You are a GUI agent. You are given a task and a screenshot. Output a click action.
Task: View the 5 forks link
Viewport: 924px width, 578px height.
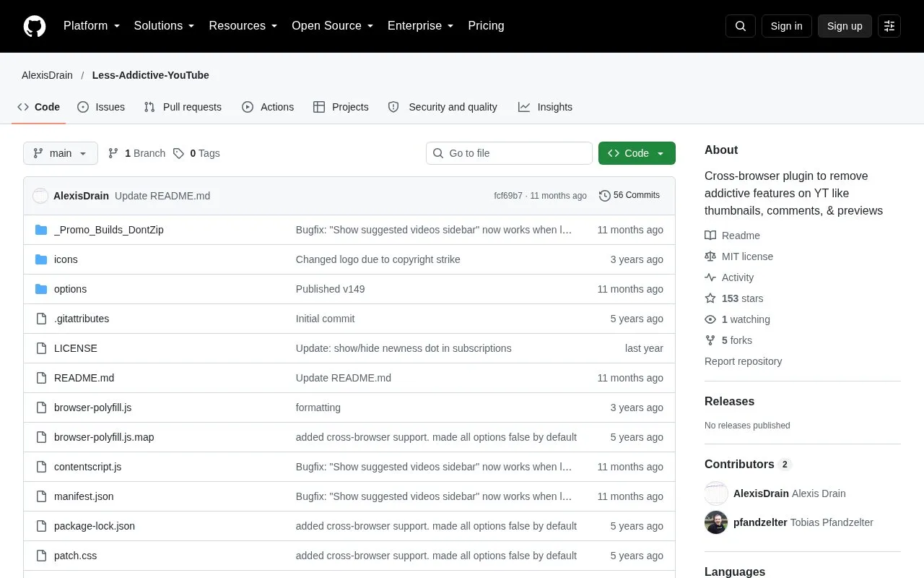coord(728,340)
